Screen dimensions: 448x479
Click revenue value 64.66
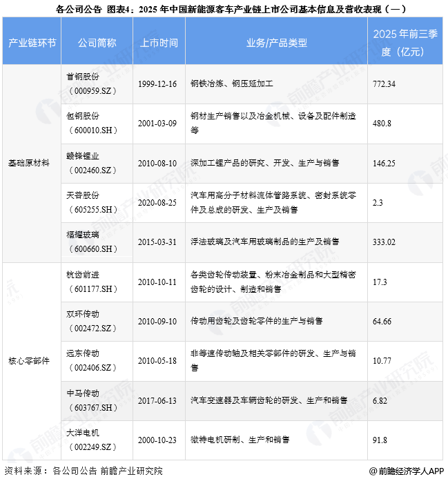(x=382, y=322)
